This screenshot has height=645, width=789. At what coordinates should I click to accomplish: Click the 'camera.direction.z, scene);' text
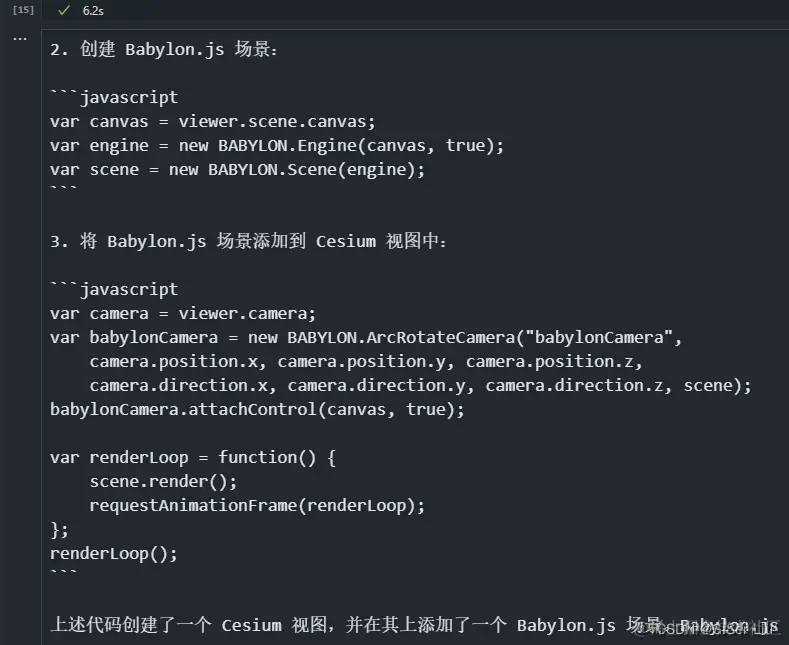pyautogui.click(x=618, y=385)
